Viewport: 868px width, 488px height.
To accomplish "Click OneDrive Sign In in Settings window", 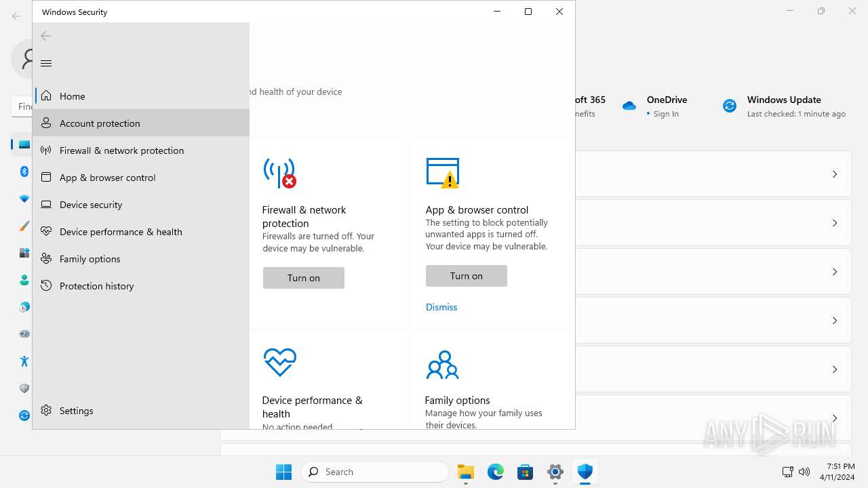I will pyautogui.click(x=666, y=114).
